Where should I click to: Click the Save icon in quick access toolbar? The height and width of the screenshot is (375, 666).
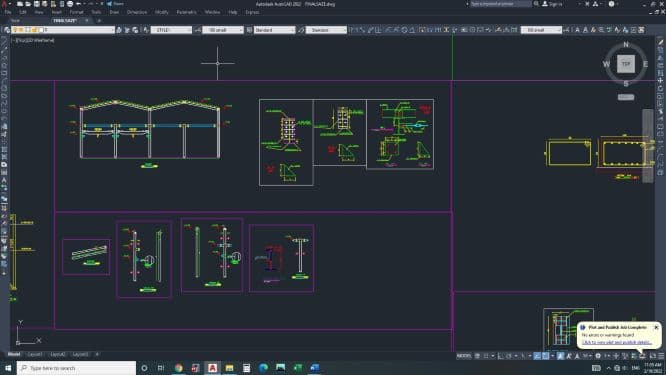pyautogui.click(x=37, y=4)
